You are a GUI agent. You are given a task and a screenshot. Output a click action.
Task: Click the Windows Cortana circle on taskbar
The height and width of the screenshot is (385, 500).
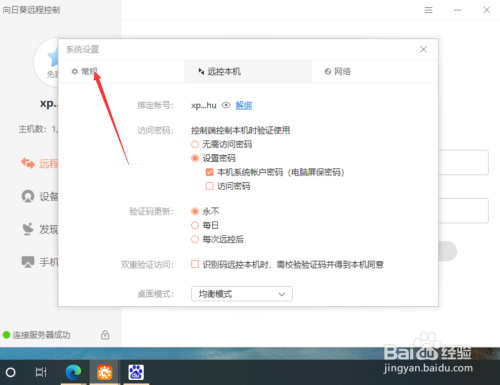[11, 372]
